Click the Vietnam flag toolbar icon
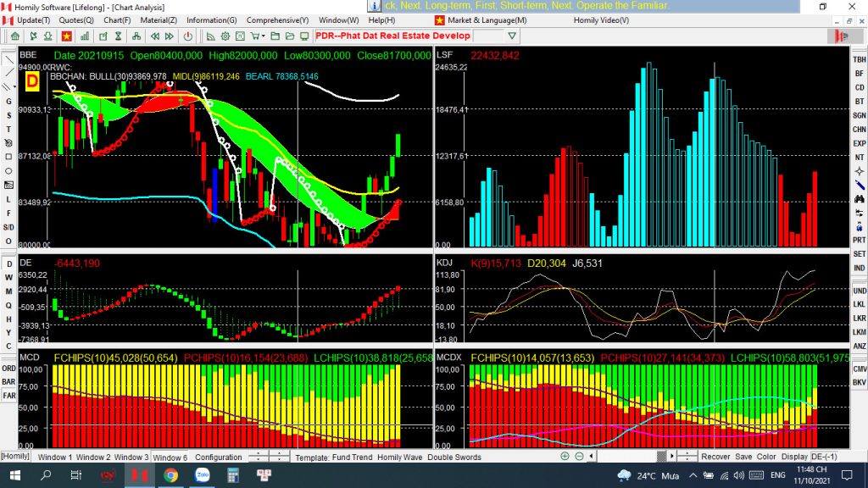Viewport: 868px width, 488px height. (x=67, y=36)
